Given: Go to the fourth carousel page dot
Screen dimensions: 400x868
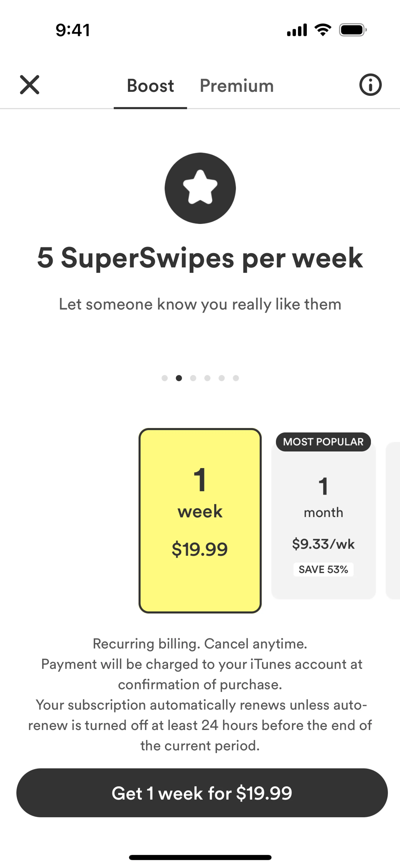Looking at the screenshot, I should pyautogui.click(x=207, y=378).
